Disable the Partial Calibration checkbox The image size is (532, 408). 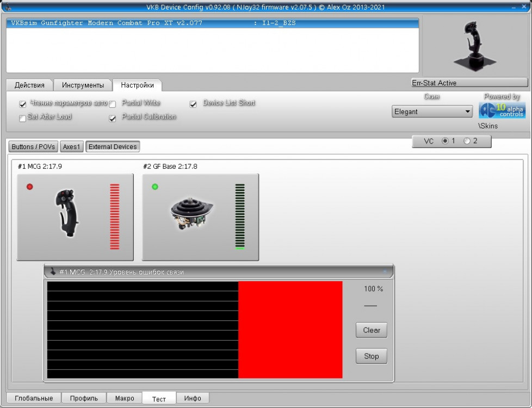[x=113, y=118]
